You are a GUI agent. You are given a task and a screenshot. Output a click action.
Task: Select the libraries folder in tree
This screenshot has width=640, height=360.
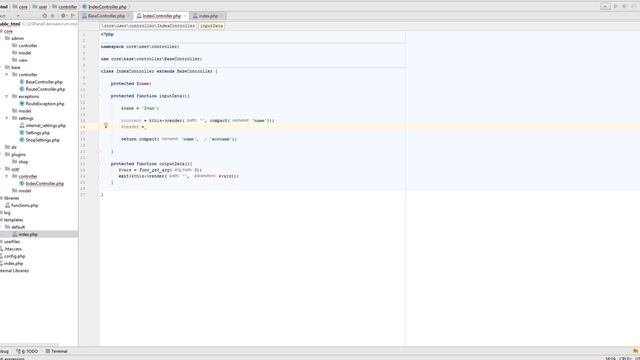pos(11,198)
